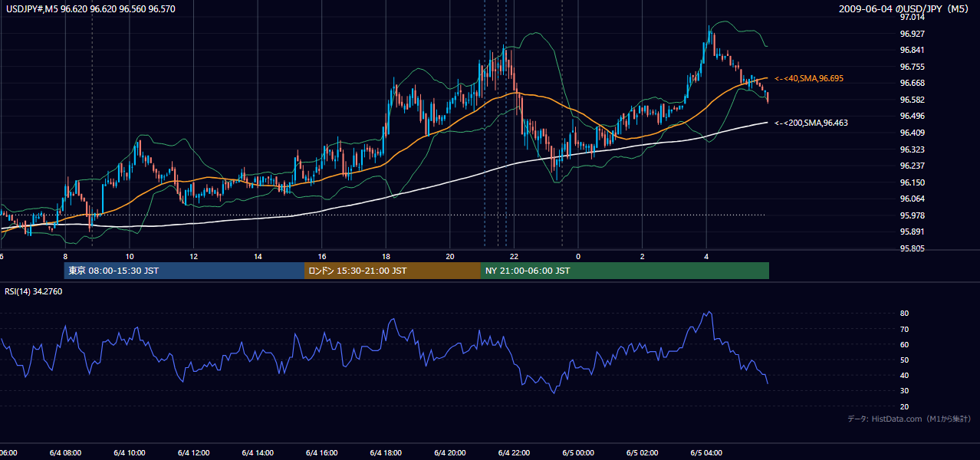Click the 96.496 price axis label

point(912,116)
